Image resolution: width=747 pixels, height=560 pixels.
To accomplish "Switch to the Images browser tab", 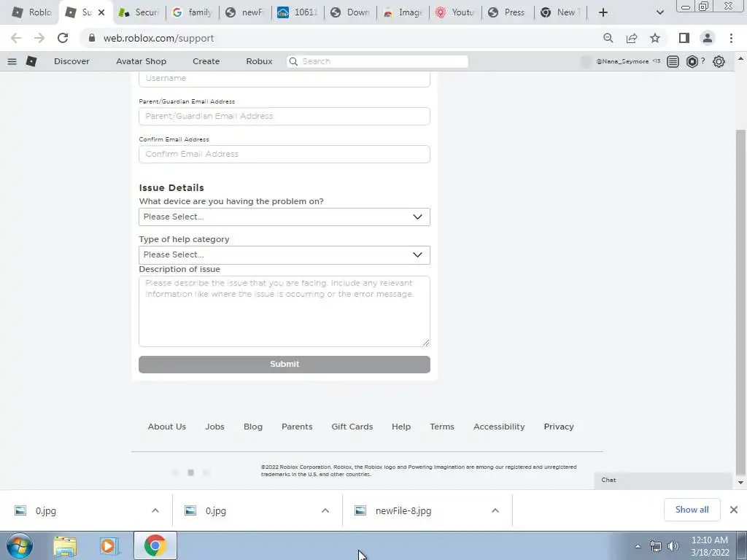I will pyautogui.click(x=403, y=12).
